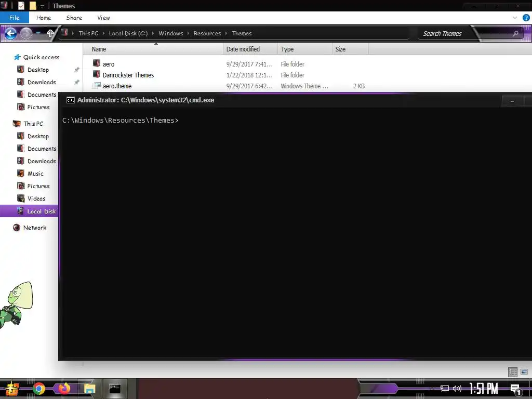The height and width of the screenshot is (399, 532).
Task: Open Downloads under Quick access
Action: [42, 82]
